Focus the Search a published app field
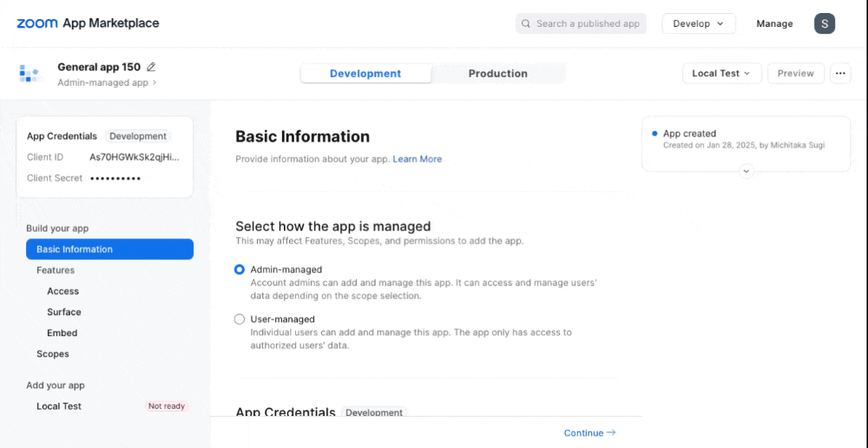The width and height of the screenshot is (868, 448). (587, 23)
